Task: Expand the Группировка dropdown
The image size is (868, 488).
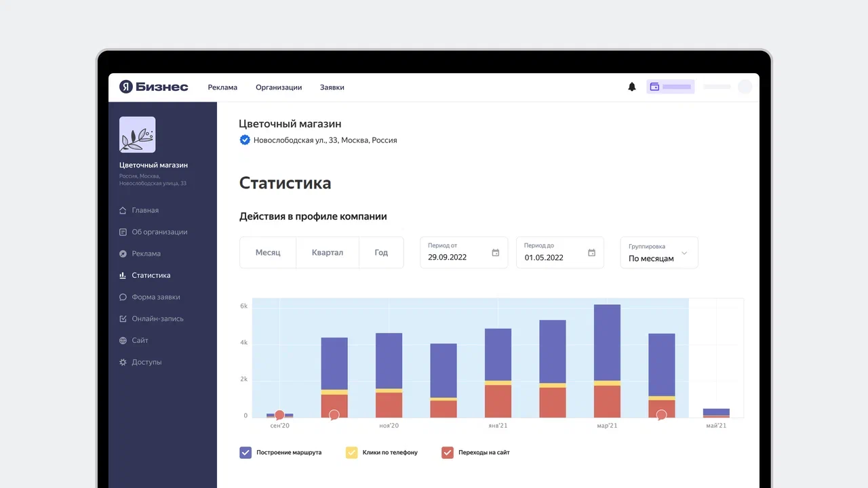Action: coord(684,253)
